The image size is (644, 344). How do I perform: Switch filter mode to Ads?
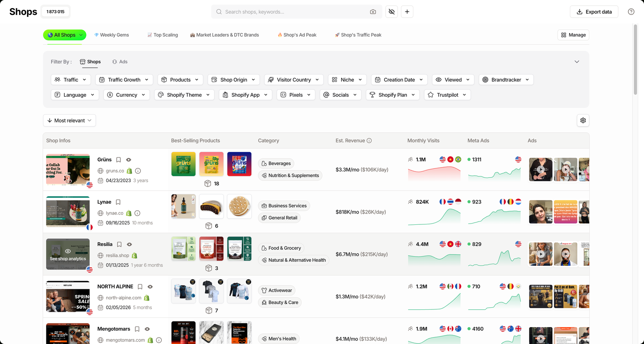coord(120,62)
